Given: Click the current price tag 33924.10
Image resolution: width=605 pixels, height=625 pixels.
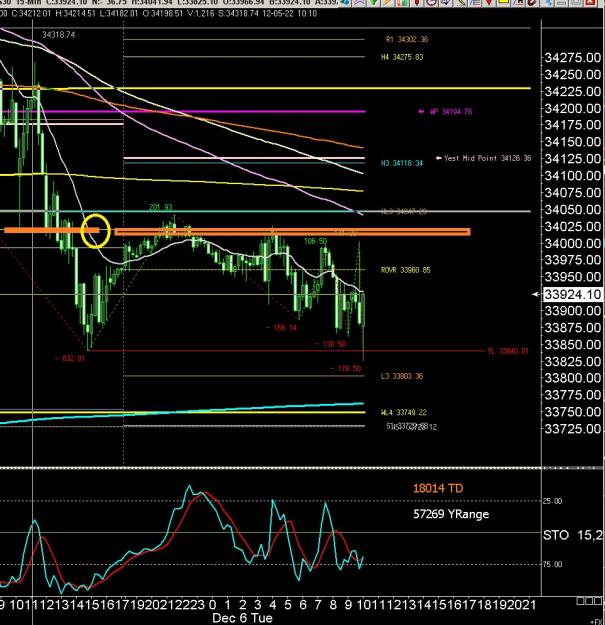Looking at the screenshot, I should 572,295.
